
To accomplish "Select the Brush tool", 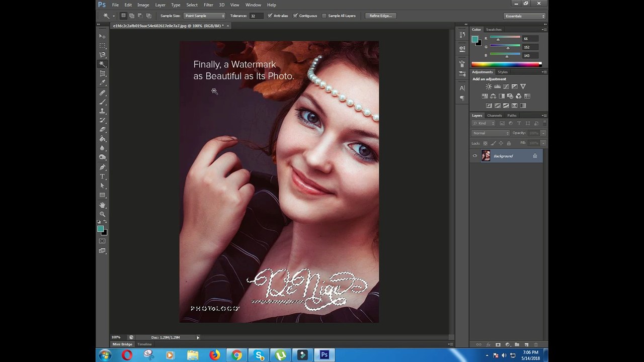I will [102, 102].
